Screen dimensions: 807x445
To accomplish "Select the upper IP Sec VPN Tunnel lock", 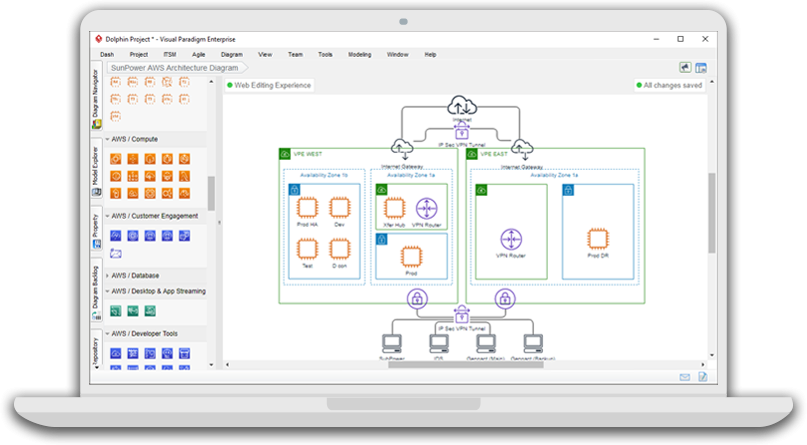I will click(462, 131).
